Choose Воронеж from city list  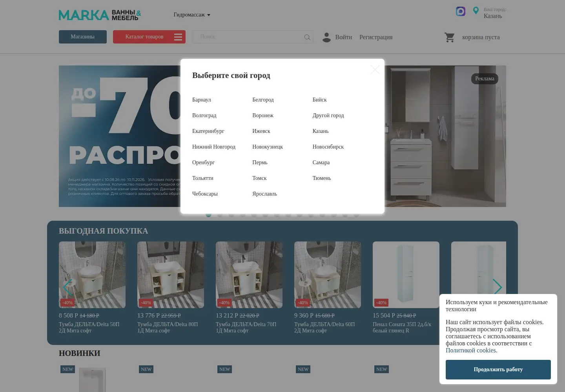click(263, 116)
